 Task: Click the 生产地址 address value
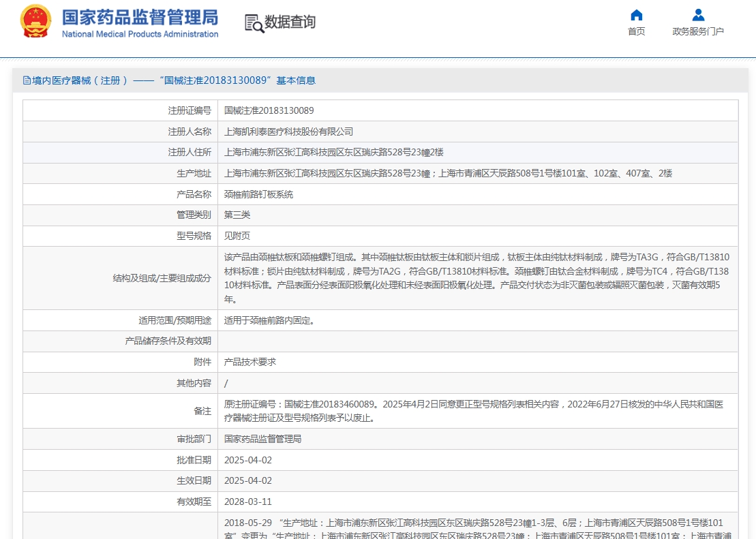coord(448,174)
